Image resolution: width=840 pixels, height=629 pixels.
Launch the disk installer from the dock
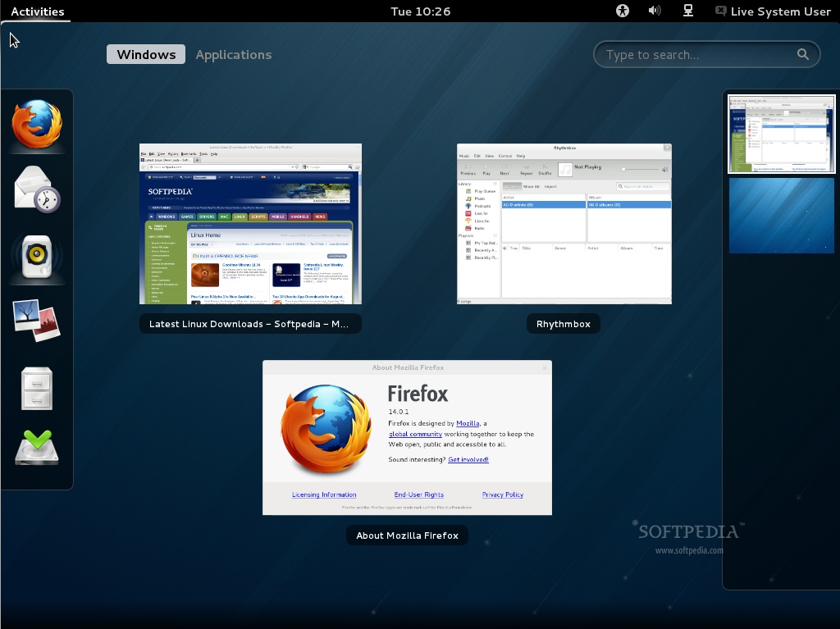36,445
